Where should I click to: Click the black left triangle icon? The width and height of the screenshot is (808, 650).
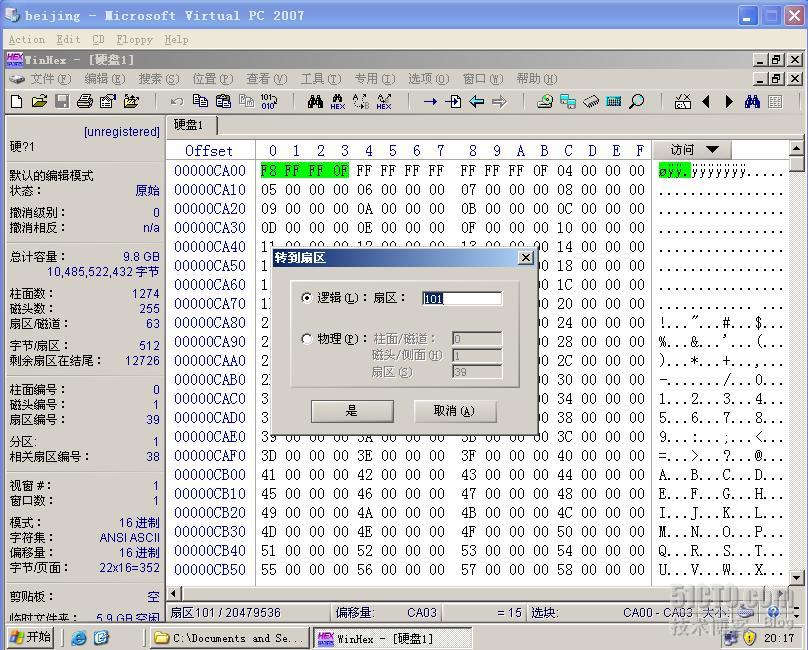(706, 102)
